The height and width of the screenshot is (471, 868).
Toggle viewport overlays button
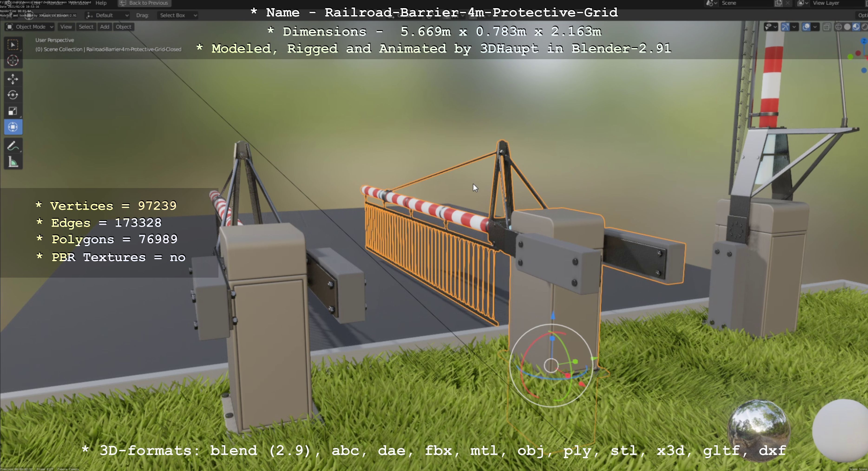(806, 27)
